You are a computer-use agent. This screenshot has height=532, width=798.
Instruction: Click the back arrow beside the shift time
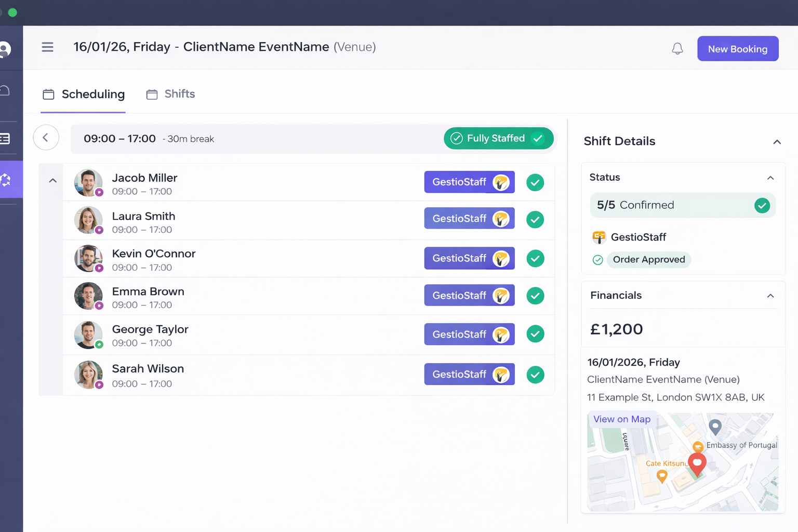(46, 137)
